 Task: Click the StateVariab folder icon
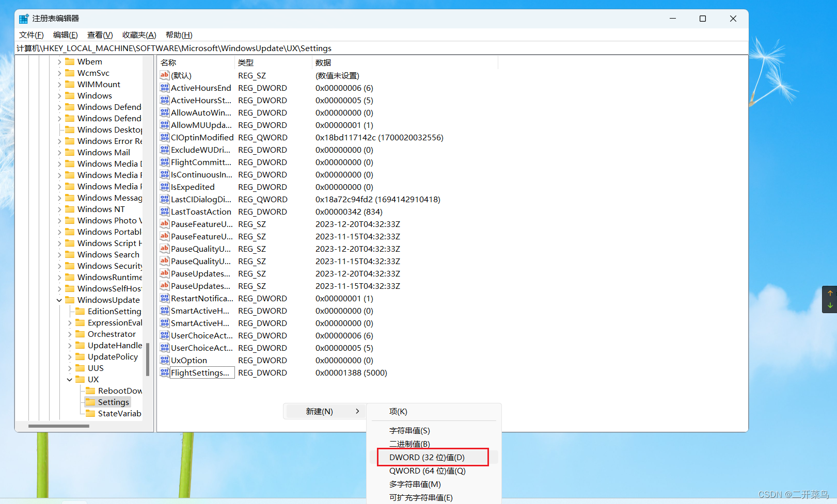(x=90, y=413)
